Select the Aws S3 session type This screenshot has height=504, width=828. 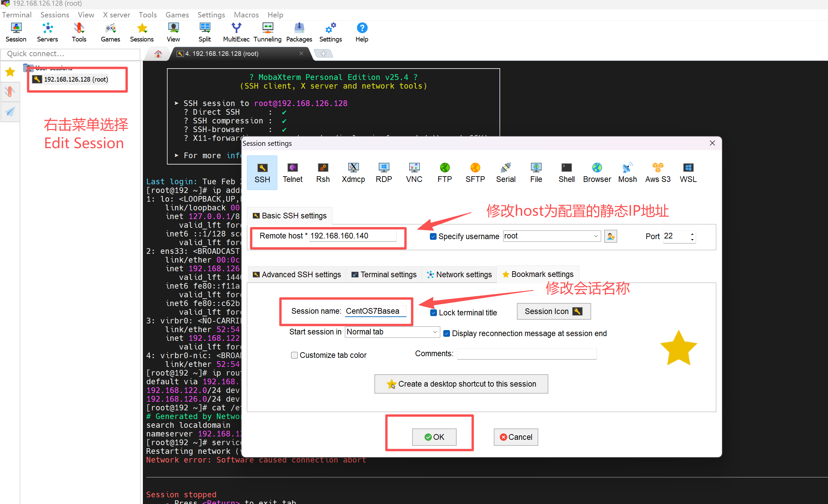pos(658,173)
